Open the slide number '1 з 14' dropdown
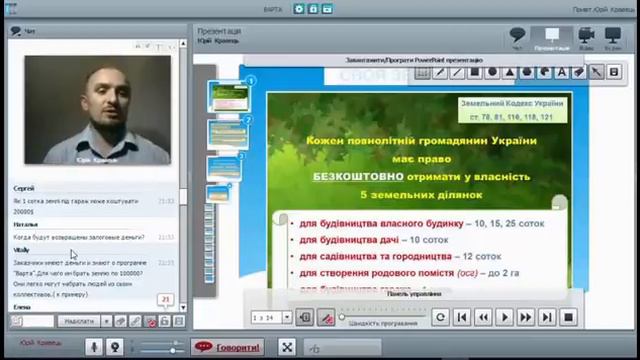This screenshot has width=640, height=360. tap(287, 317)
